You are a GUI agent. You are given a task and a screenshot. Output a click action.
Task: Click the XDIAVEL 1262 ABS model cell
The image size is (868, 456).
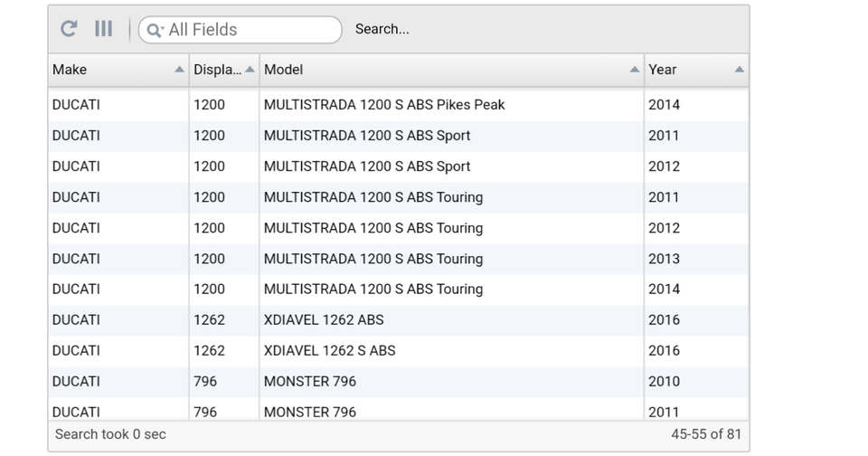coord(324,320)
